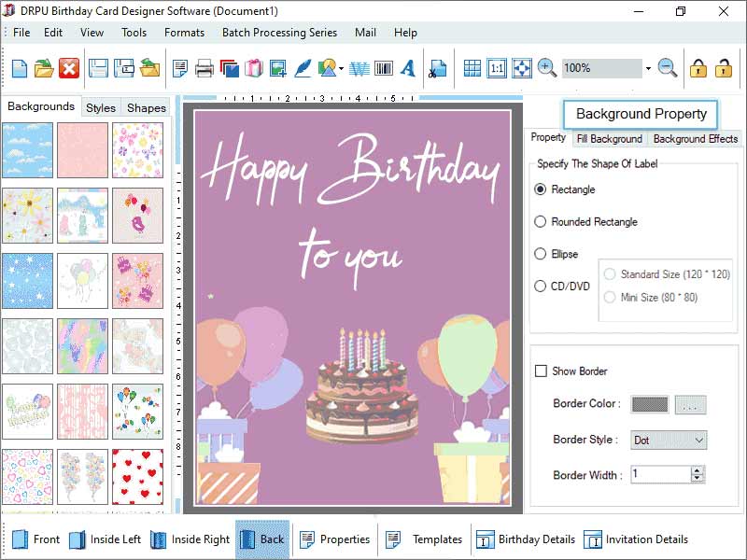Open the Print tool

click(203, 68)
